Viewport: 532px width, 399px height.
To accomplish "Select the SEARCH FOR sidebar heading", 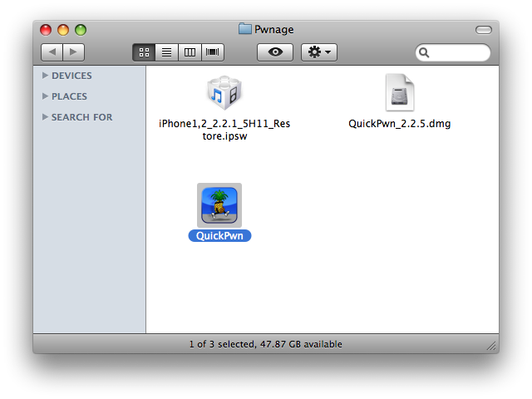I will coord(81,117).
